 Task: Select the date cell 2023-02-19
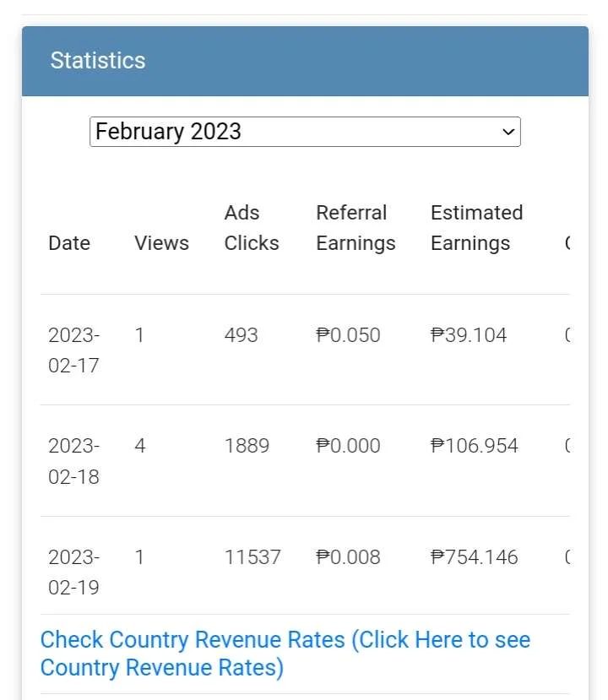coord(73,572)
